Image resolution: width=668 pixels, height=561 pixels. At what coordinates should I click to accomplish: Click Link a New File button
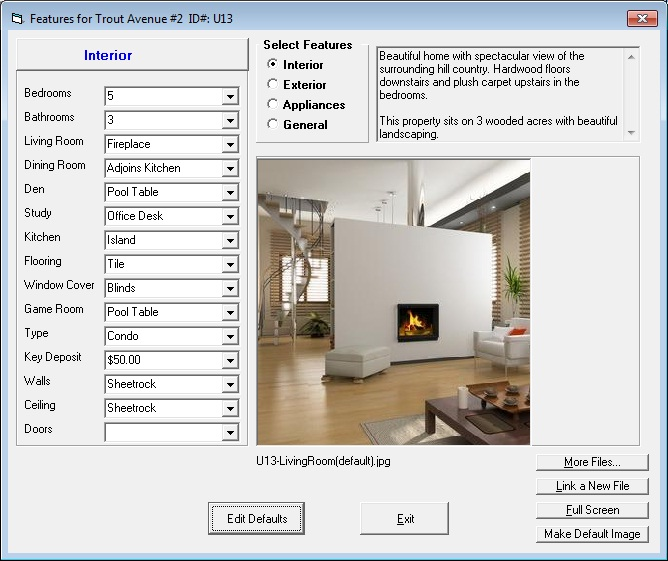(x=592, y=486)
